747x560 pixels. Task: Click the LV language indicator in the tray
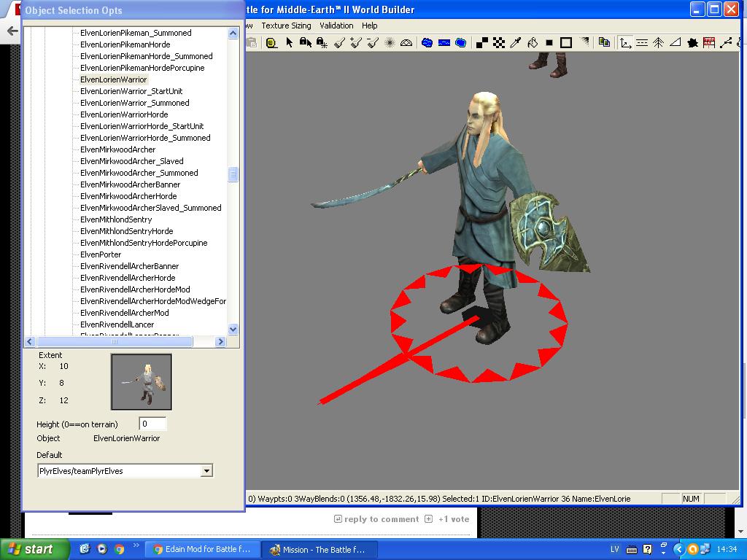click(x=615, y=549)
